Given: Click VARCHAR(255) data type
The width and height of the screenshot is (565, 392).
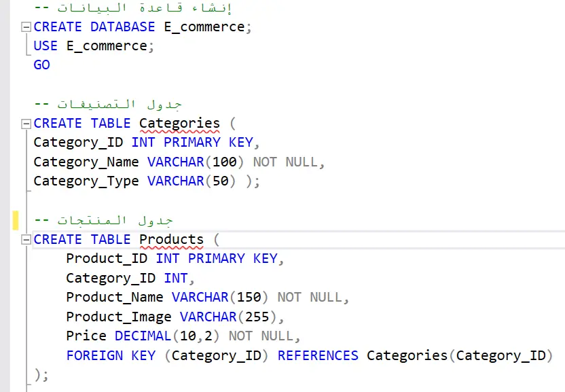Looking at the screenshot, I should [228, 317].
